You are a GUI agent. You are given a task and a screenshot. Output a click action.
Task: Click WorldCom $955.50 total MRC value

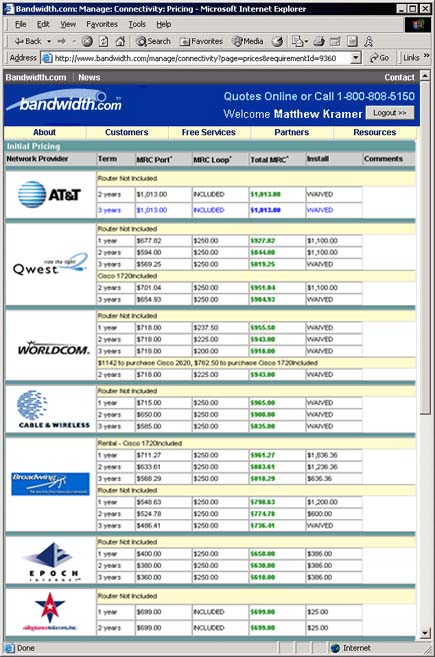[263, 328]
